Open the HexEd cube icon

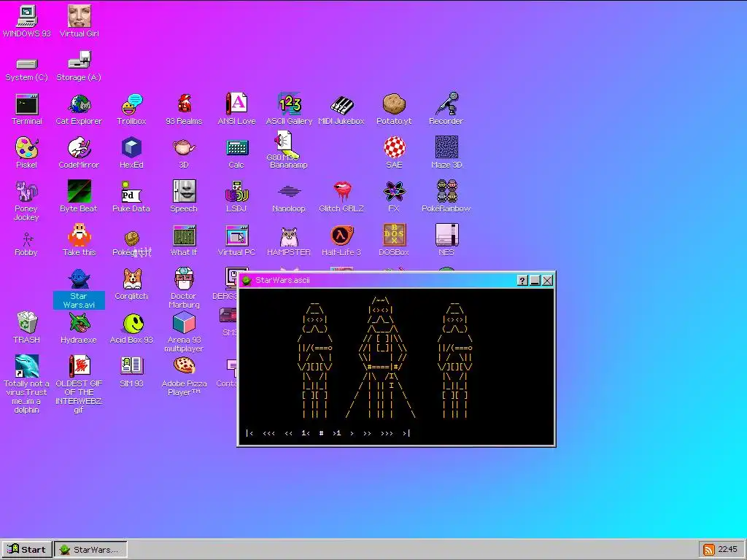point(131,153)
